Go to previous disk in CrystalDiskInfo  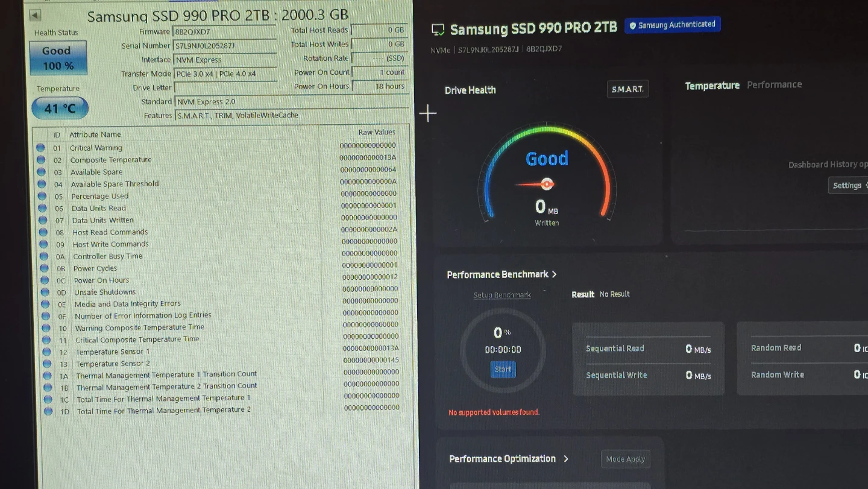[x=35, y=16]
